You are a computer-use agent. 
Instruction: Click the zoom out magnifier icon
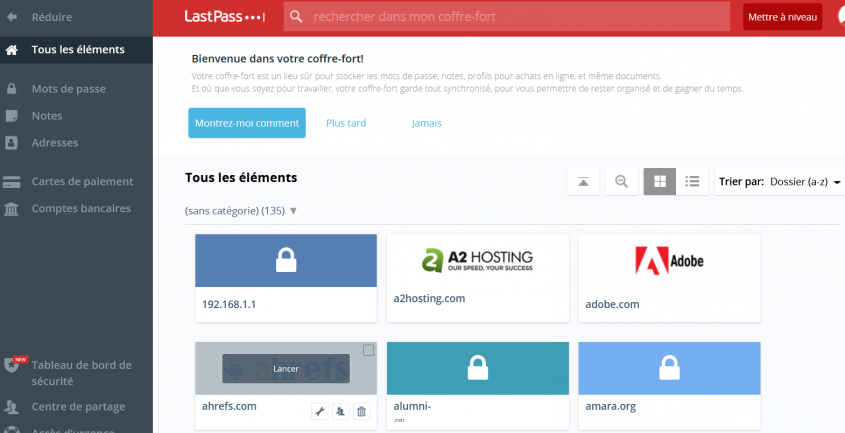pos(621,182)
